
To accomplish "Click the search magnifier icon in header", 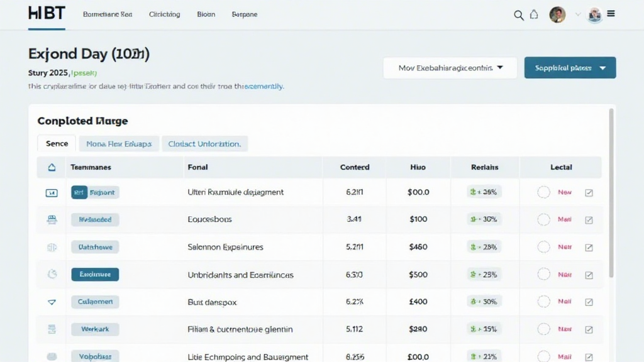I will click(519, 15).
